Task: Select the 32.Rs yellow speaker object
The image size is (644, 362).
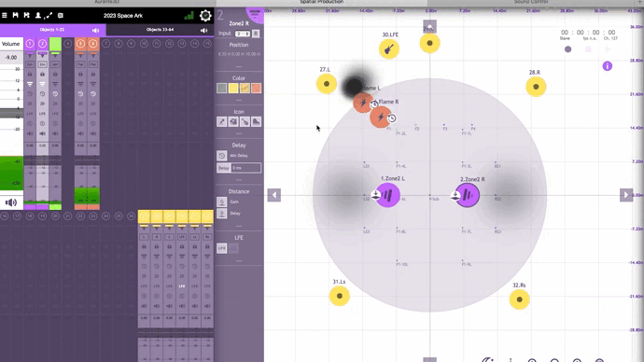Action: click(x=520, y=299)
